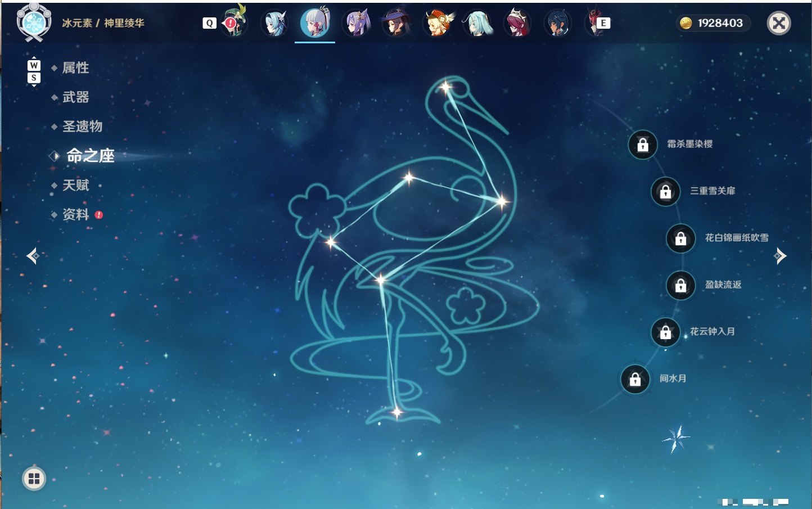
Task: Go to previous character with left arrow
Action: 33,256
